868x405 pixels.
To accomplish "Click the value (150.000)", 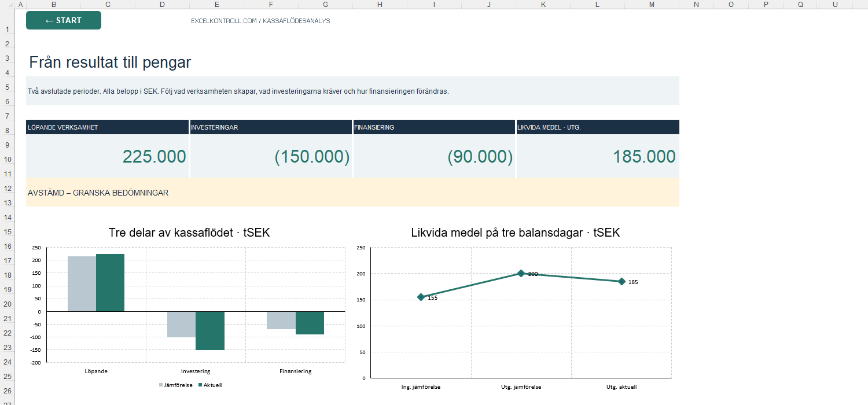I will tap(312, 157).
